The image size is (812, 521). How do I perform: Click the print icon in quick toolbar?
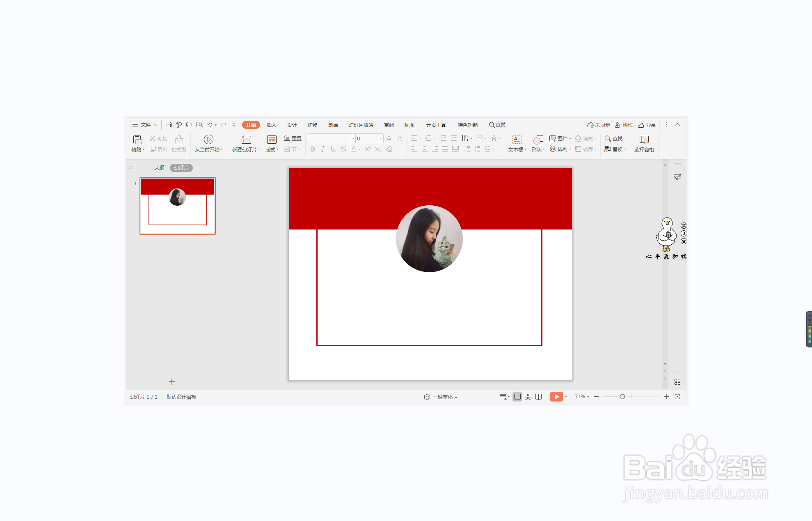pos(189,125)
